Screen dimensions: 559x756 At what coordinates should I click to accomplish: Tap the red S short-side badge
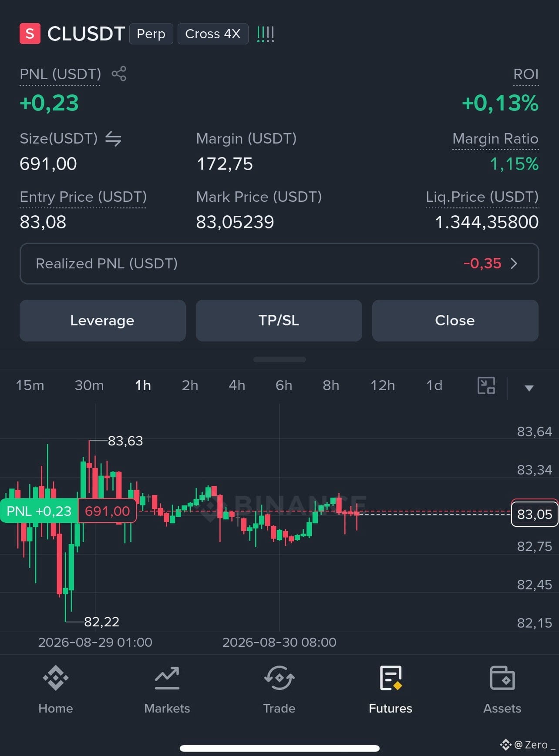[30, 33]
